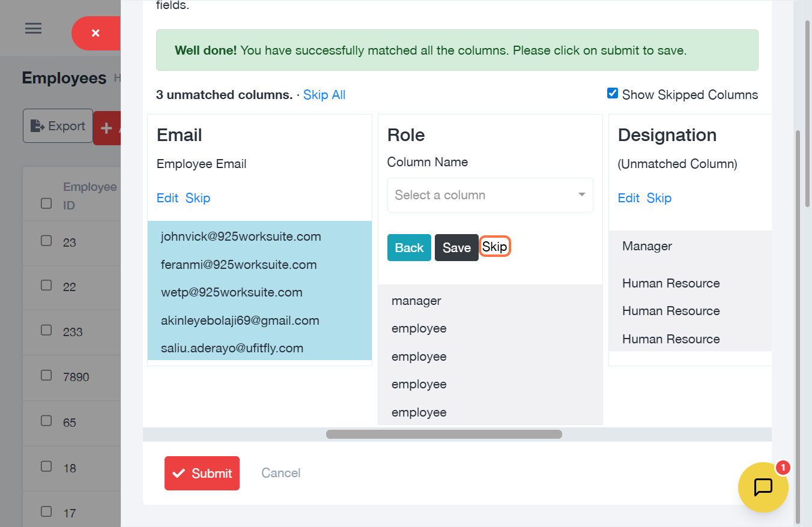Open the hamburger navigation menu
Image resolution: width=812 pixels, height=527 pixels.
coord(33,28)
